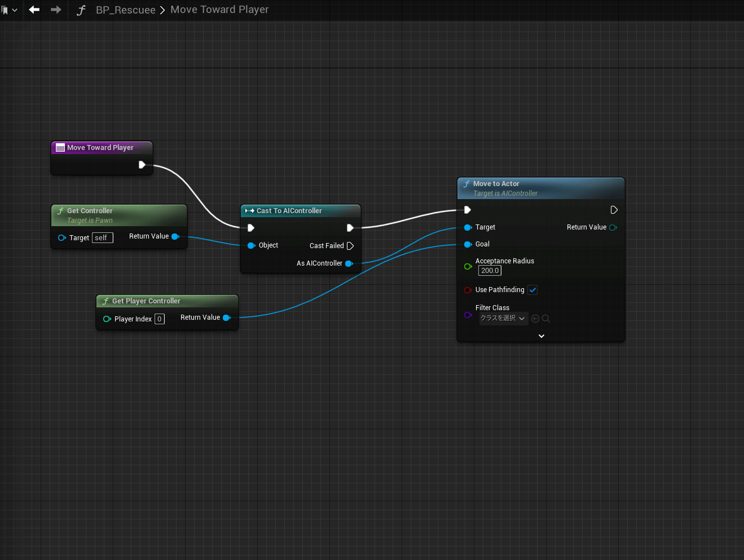This screenshot has height=560, width=744.
Task: Click Move Toward Player execution output pin
Action: pos(142,165)
